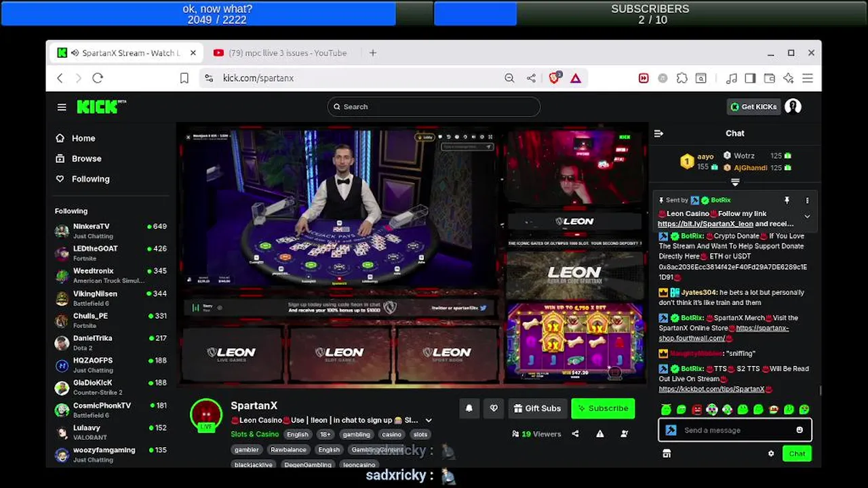Open DanielTrika channel in Following list
868x488 pixels.
[111, 342]
